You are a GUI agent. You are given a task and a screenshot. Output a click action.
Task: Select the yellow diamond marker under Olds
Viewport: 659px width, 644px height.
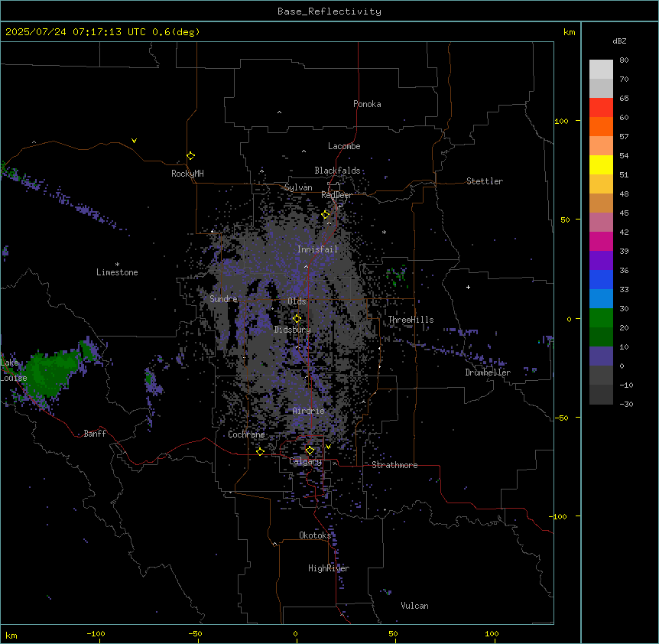tap(297, 318)
